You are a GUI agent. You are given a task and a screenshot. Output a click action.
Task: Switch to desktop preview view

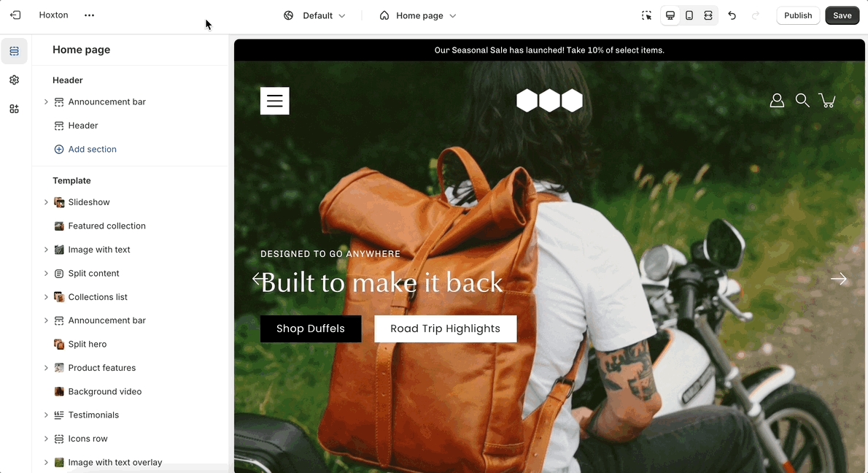(670, 15)
